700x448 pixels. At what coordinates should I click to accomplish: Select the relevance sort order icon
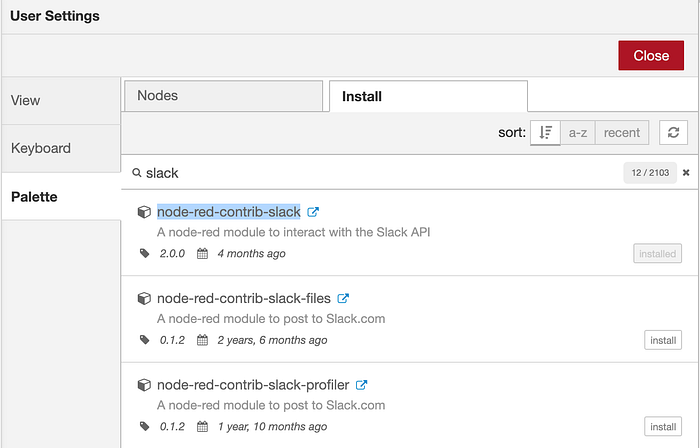point(545,133)
